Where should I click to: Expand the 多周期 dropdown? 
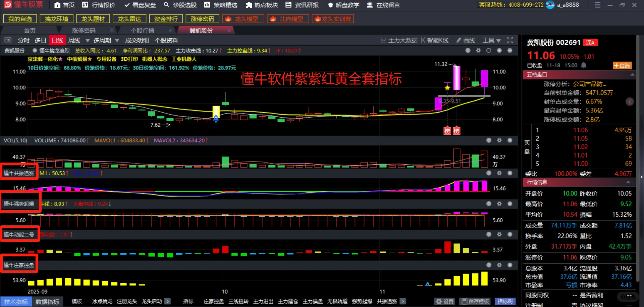(x=117, y=40)
